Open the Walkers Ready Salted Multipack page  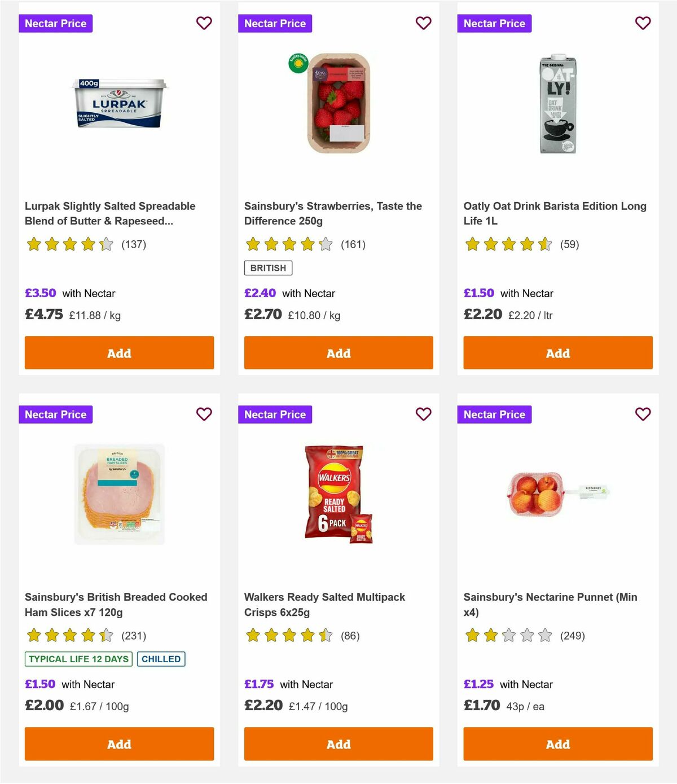pyautogui.click(x=324, y=604)
